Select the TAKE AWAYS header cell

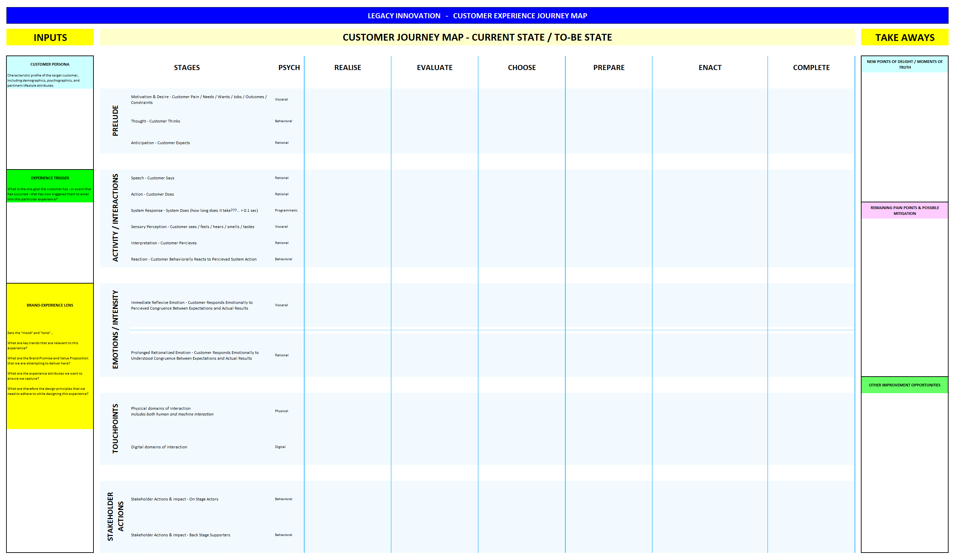(904, 37)
